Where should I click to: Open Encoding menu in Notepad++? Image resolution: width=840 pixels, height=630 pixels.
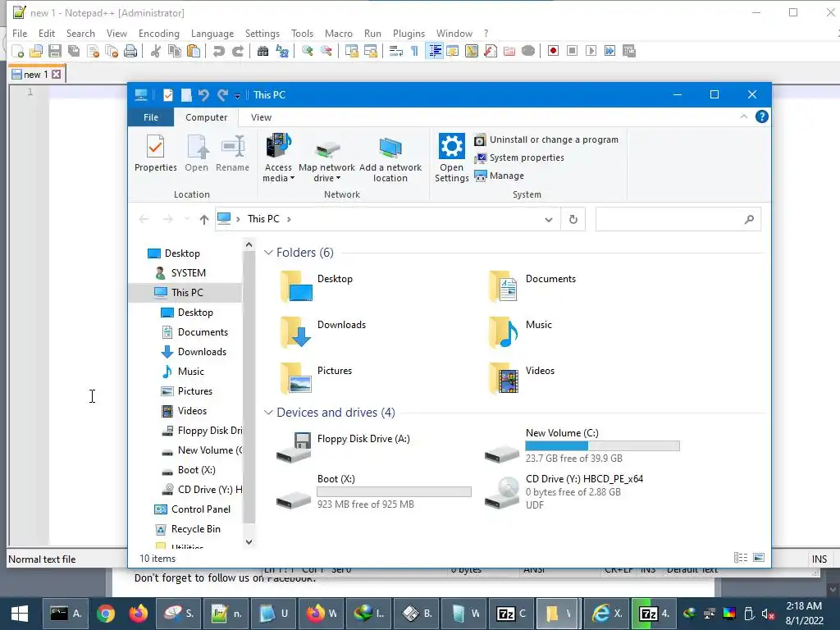158,33
